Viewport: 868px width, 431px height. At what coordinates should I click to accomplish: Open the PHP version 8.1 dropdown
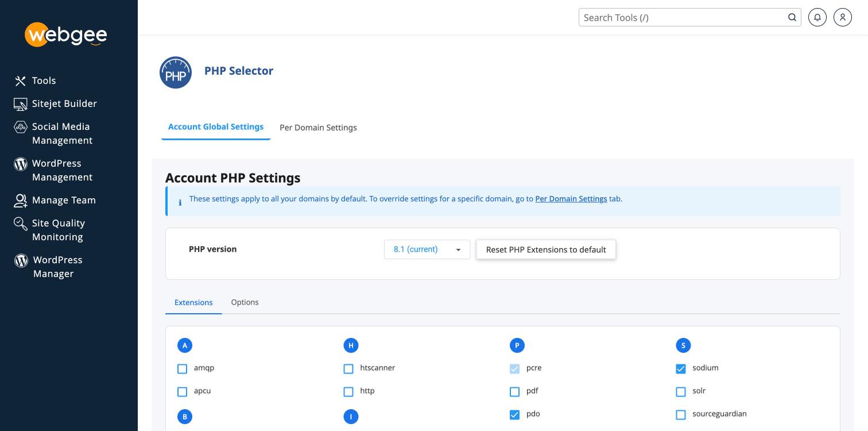tap(427, 249)
